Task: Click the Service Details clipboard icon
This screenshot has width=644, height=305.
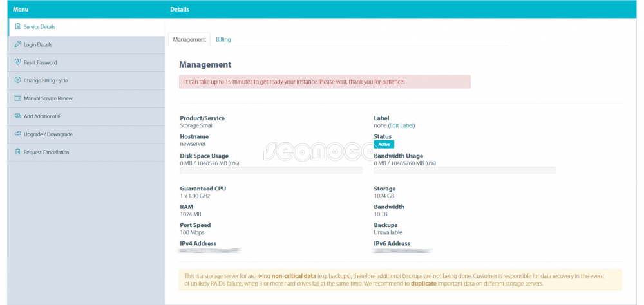Action: click(17, 26)
